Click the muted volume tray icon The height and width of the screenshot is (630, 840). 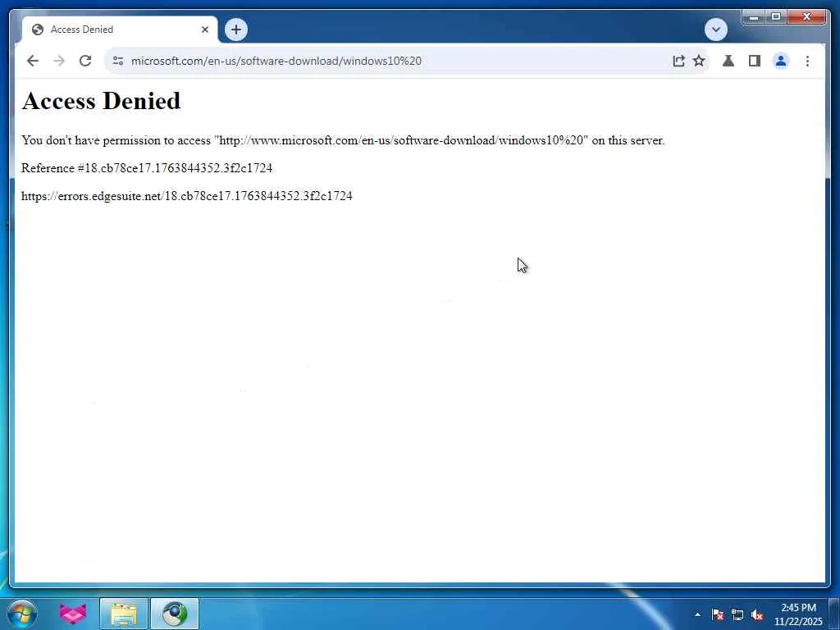(757, 615)
